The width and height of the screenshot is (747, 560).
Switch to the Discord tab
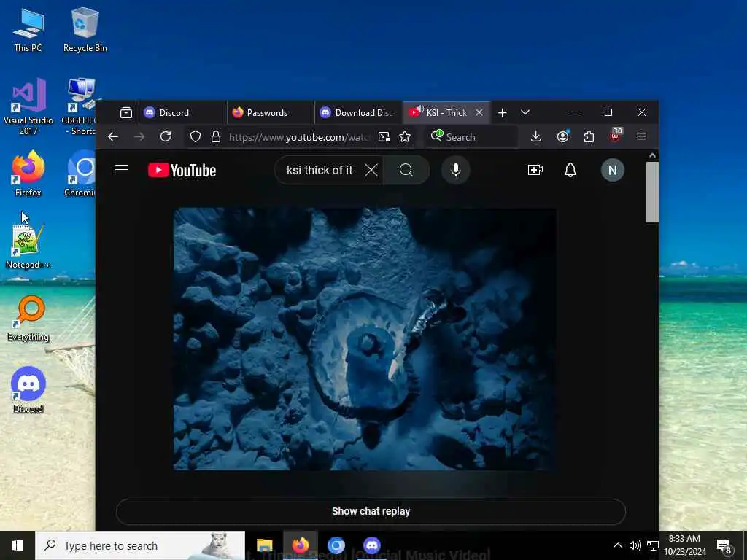[x=182, y=113]
